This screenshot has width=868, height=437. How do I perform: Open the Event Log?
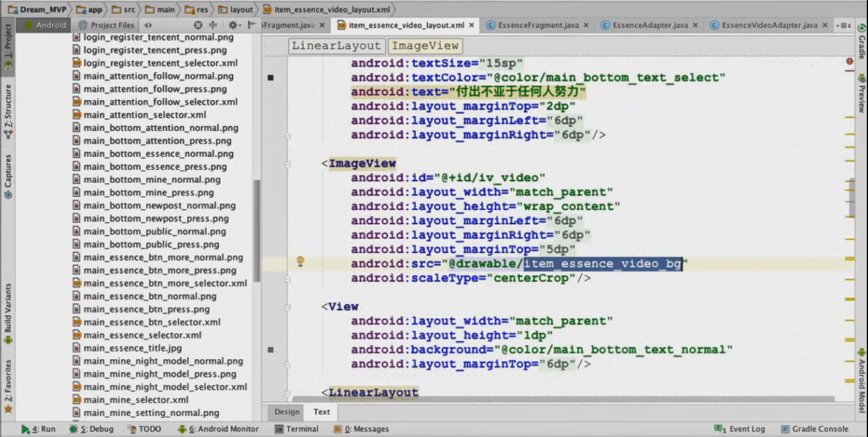[740, 429]
